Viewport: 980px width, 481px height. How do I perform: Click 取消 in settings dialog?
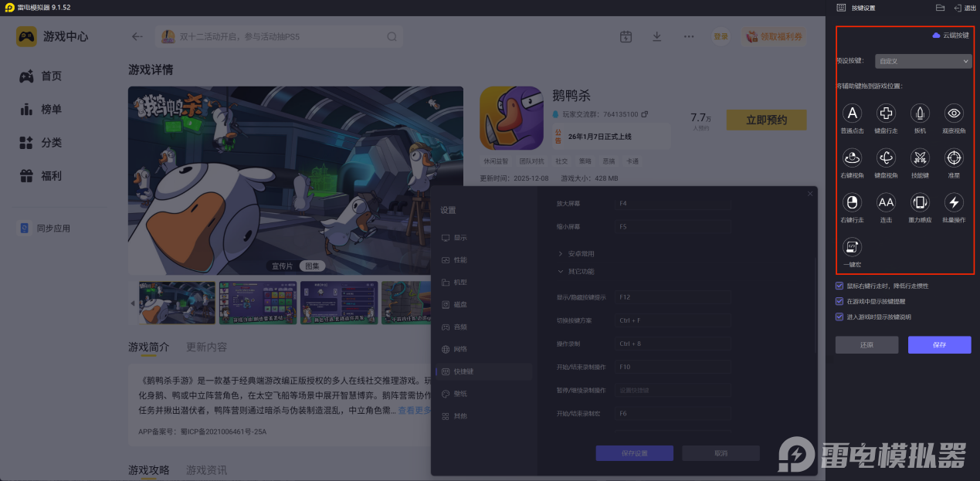pos(721,453)
